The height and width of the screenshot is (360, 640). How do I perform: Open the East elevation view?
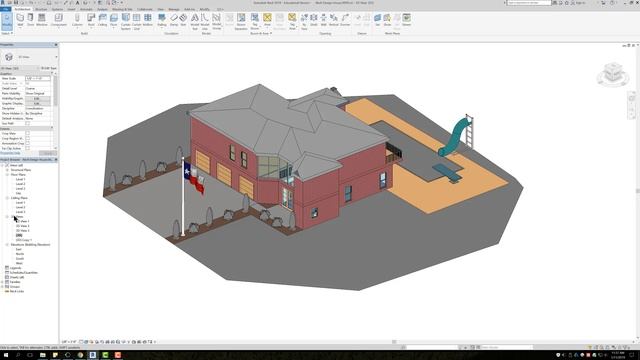[19, 249]
